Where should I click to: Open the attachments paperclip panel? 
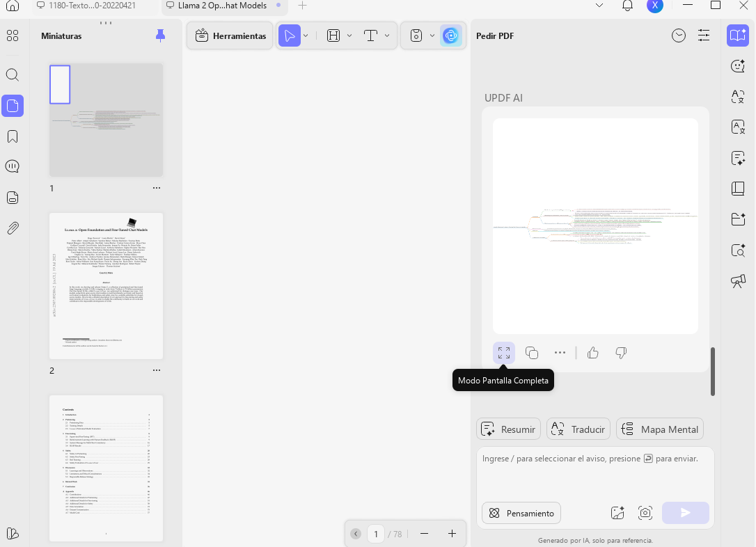pyautogui.click(x=13, y=228)
